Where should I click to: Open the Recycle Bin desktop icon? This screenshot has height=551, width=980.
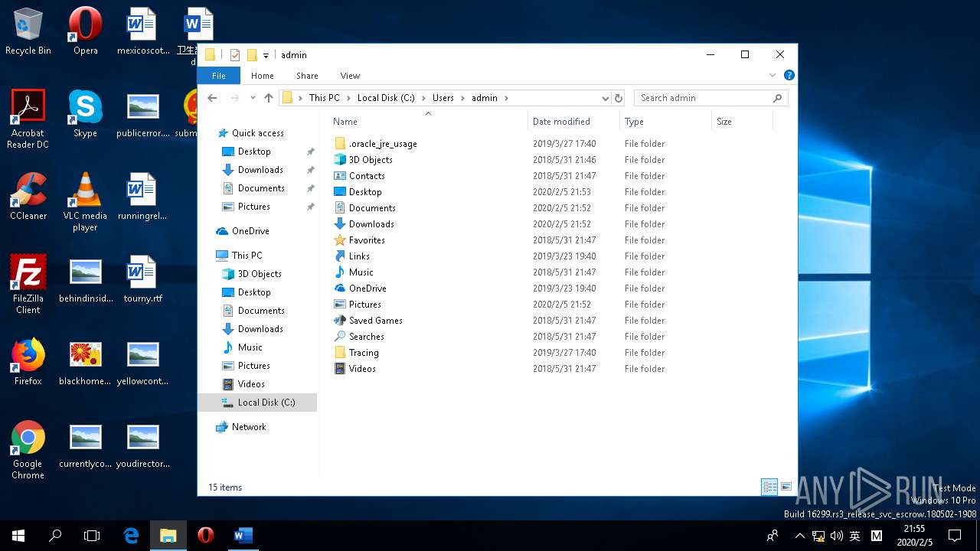tap(28, 32)
